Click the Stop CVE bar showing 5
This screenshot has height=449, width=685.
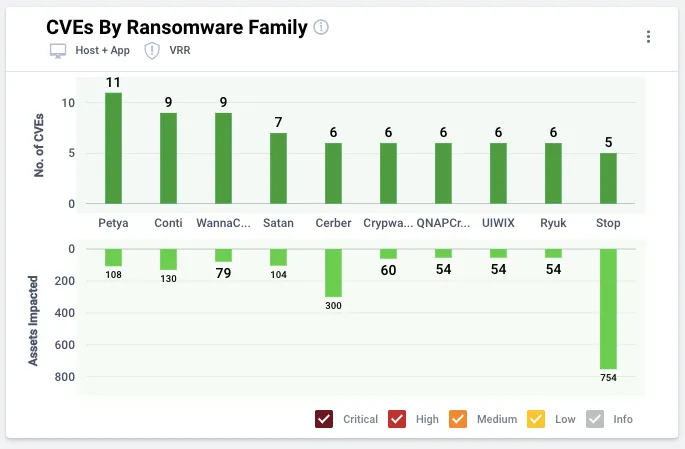click(x=608, y=178)
